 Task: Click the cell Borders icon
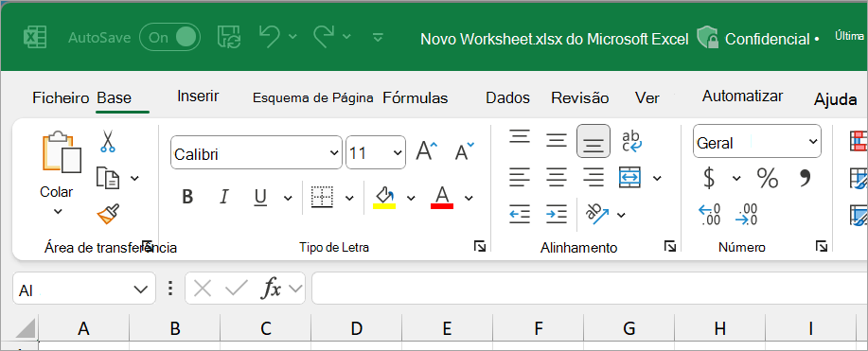pos(322,197)
